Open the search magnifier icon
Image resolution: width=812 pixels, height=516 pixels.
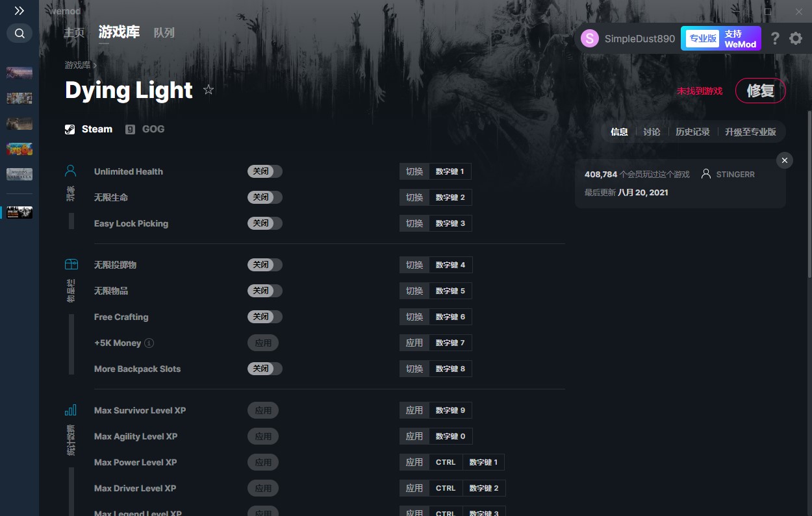click(x=19, y=33)
